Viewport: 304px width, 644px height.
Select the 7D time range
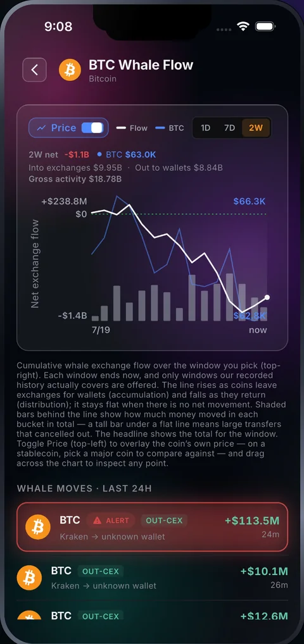point(229,128)
